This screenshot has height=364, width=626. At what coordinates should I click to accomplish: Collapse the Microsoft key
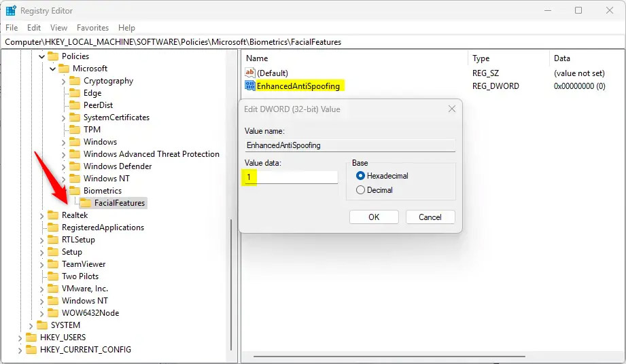[52, 69]
